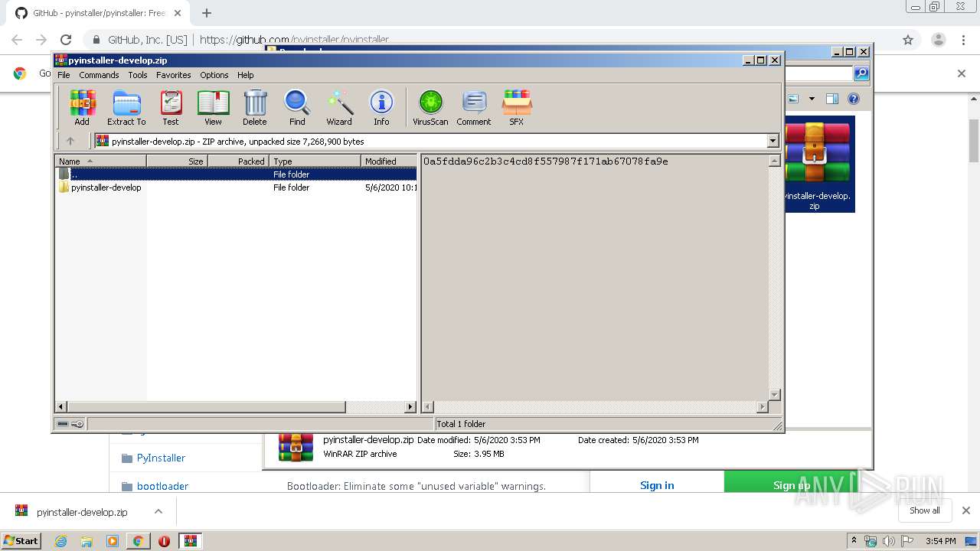Screen dimensions: 980x551
Task: Open the bootloader folder link
Action: (162, 486)
